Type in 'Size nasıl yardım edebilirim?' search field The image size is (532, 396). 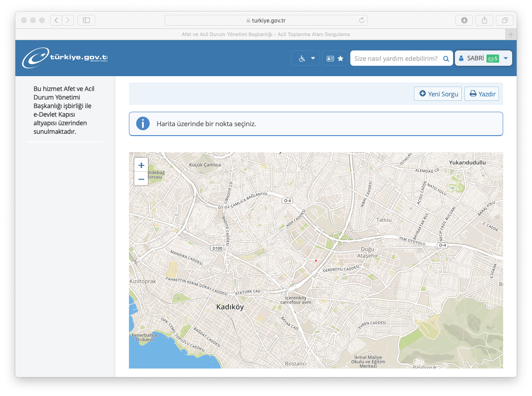(x=395, y=59)
